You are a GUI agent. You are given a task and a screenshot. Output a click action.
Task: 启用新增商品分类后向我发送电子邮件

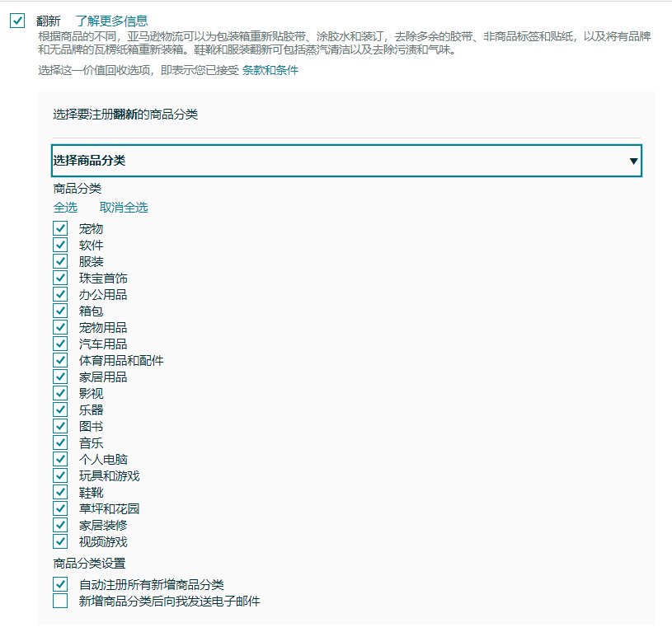(x=60, y=601)
